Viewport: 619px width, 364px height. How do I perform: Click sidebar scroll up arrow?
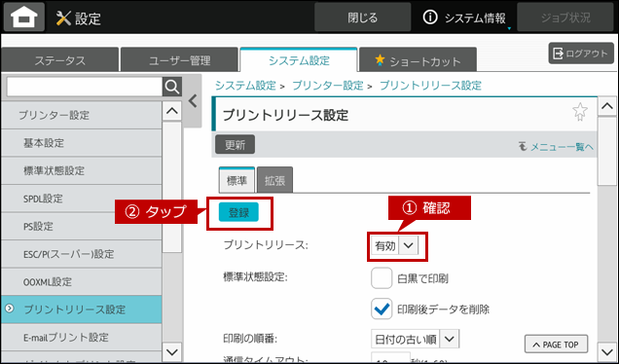click(x=172, y=111)
